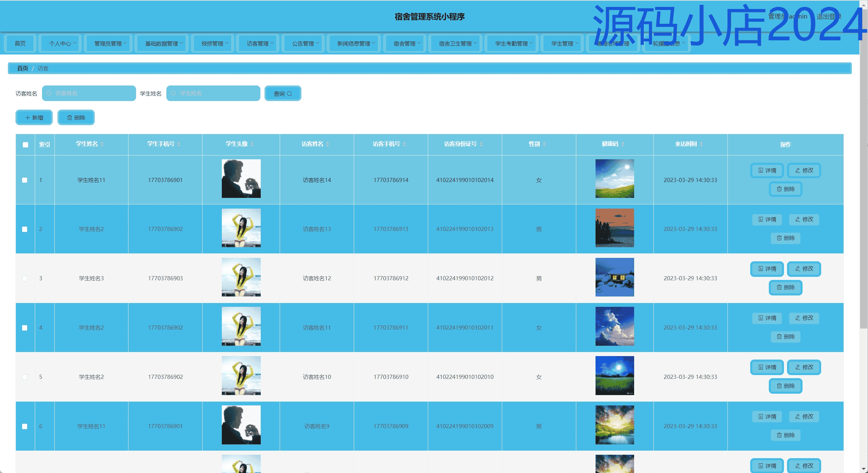Click the bulk 删除 button above table
The height and width of the screenshot is (473, 868).
tap(76, 118)
